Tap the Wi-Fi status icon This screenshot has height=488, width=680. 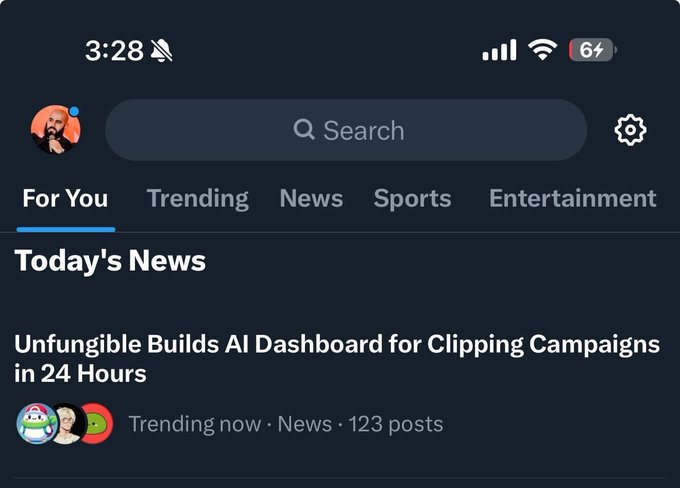point(543,50)
